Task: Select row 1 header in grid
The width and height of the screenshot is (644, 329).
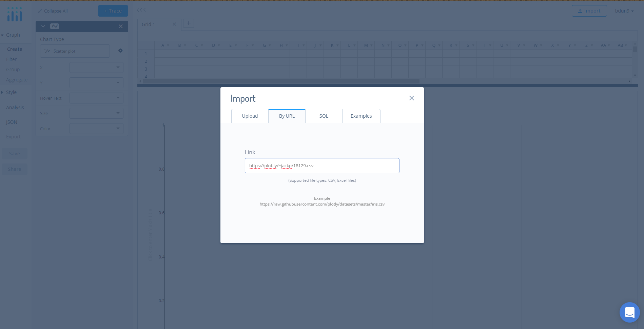Action: click(x=146, y=54)
